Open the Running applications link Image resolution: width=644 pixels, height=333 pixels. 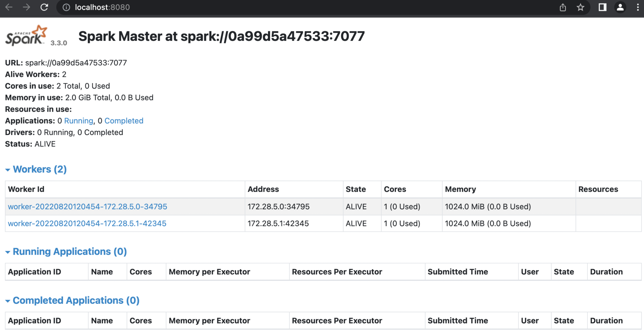(x=78, y=121)
